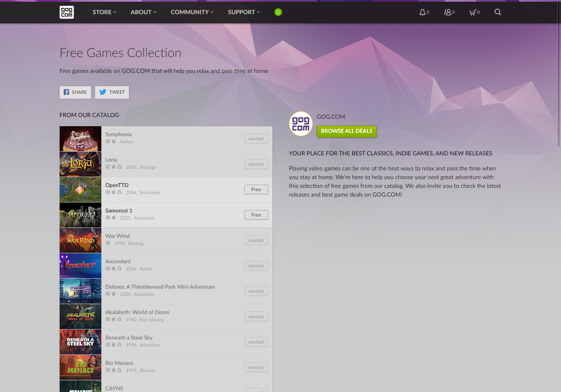Click the owned label for Loria
Image resolution: width=561 pixels, height=392 pixels.
point(256,164)
